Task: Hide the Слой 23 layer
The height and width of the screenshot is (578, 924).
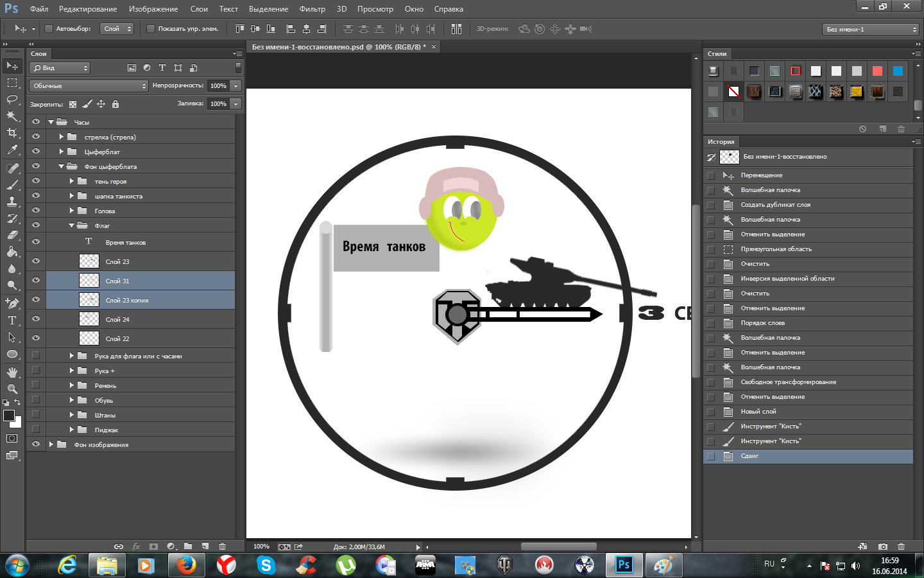Action: [36, 261]
